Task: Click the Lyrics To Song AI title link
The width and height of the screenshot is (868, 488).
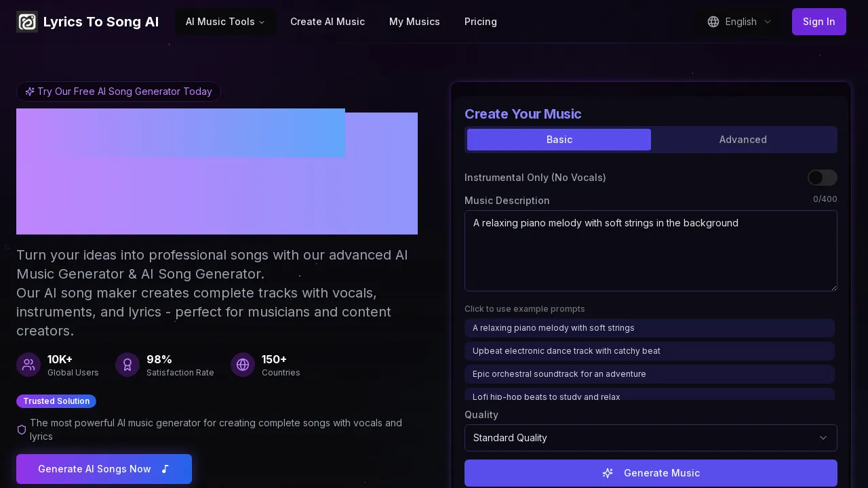Action: [x=101, y=22]
